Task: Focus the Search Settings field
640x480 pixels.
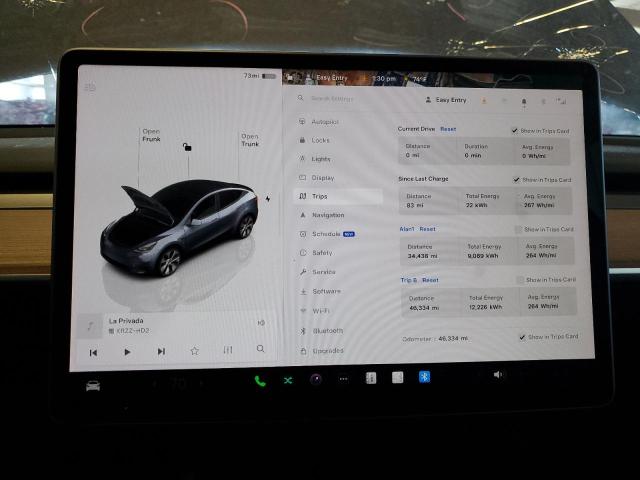Action: coord(332,98)
